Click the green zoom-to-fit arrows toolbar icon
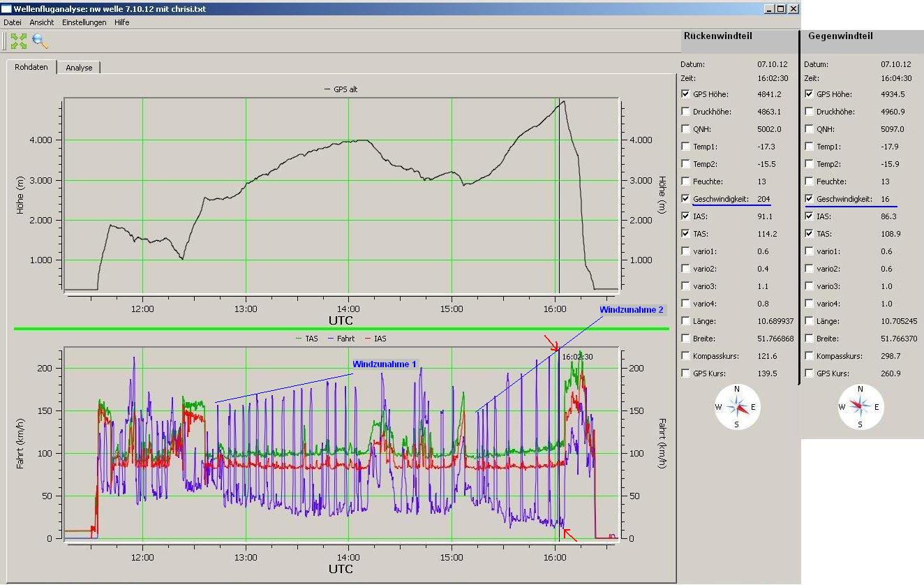Image resolution: width=924 pixels, height=585 pixels. click(x=19, y=41)
